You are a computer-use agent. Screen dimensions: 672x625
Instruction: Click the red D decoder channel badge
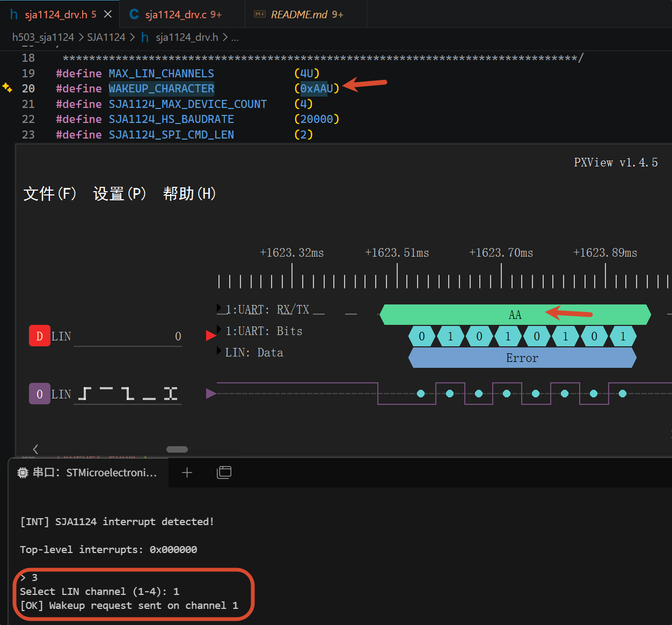(x=39, y=336)
